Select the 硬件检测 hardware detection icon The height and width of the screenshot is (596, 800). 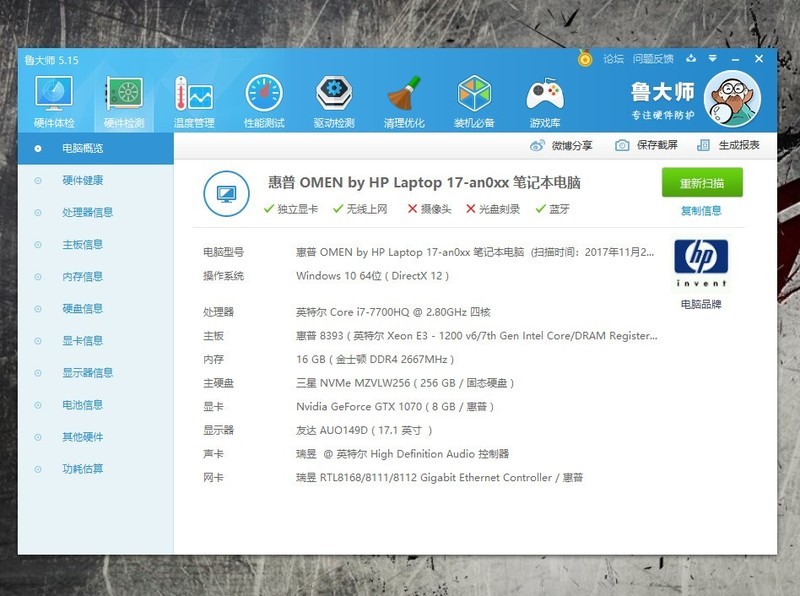point(124,102)
